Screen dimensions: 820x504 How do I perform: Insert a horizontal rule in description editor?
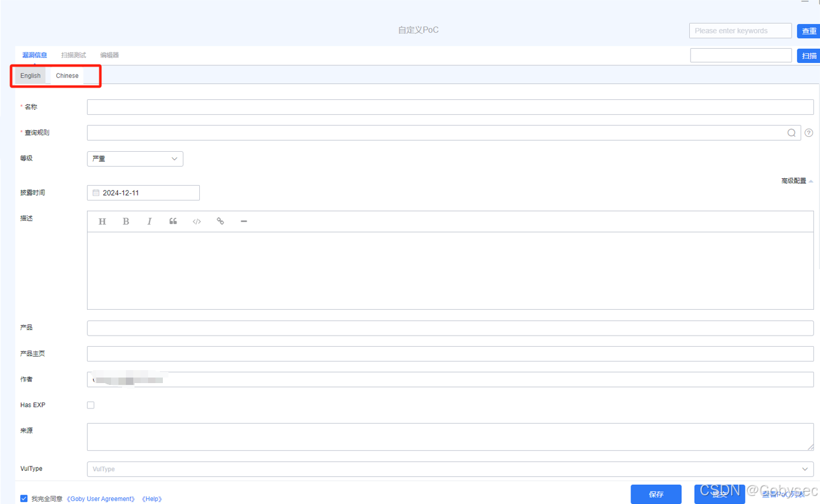click(x=244, y=221)
